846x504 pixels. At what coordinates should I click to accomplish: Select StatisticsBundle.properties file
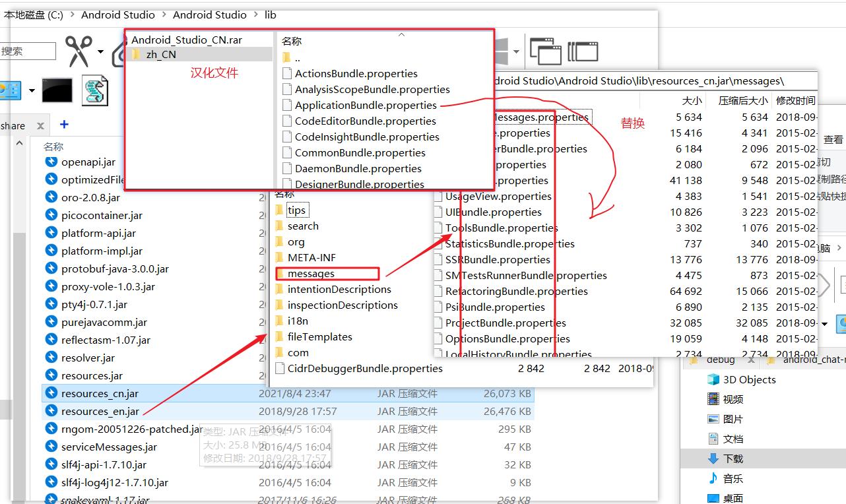click(x=505, y=243)
